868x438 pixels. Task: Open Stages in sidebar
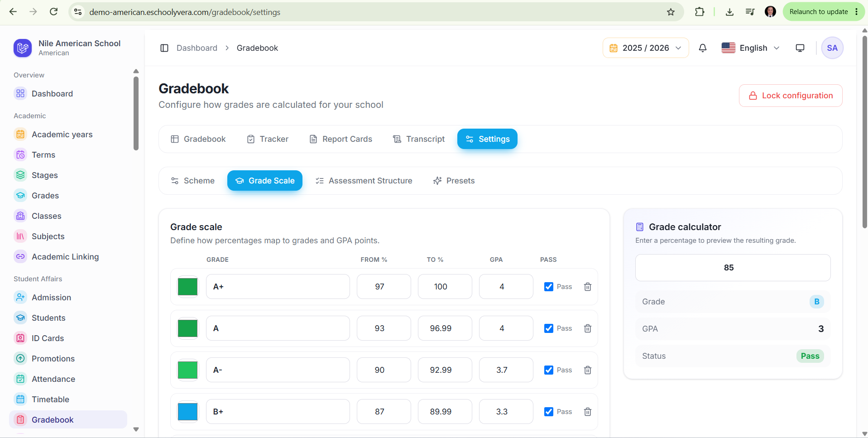tap(68, 175)
